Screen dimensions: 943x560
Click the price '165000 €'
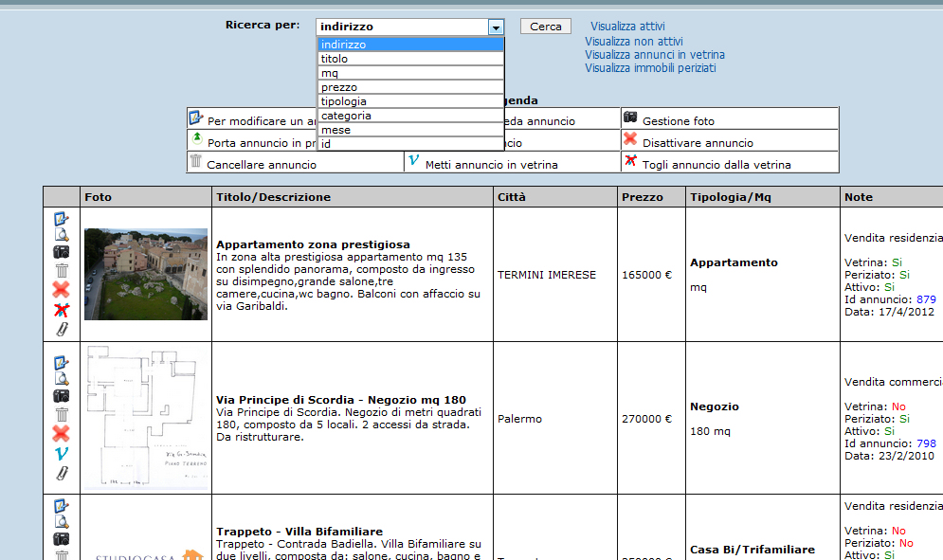click(646, 275)
